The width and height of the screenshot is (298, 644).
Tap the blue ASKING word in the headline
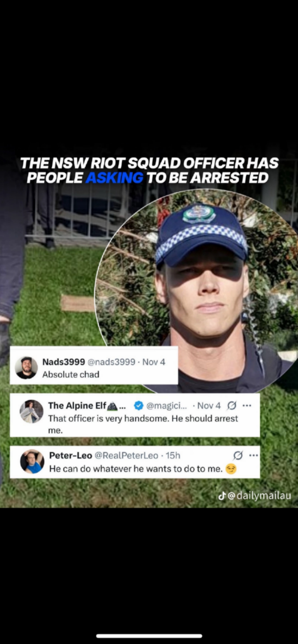click(x=114, y=178)
